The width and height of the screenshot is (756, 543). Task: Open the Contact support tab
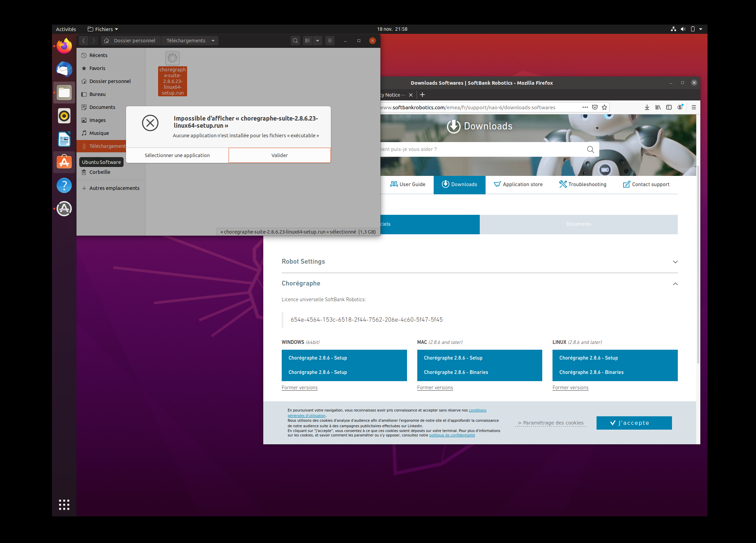tap(646, 184)
